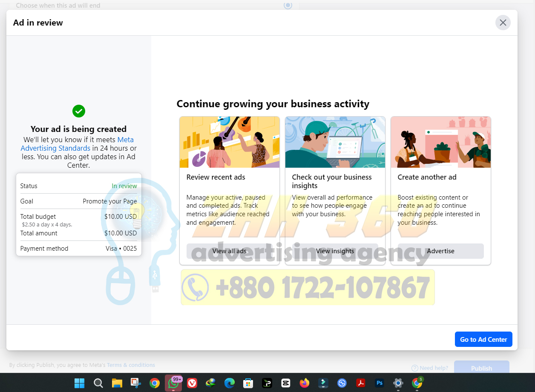Click the Create another ad heading

427,177
